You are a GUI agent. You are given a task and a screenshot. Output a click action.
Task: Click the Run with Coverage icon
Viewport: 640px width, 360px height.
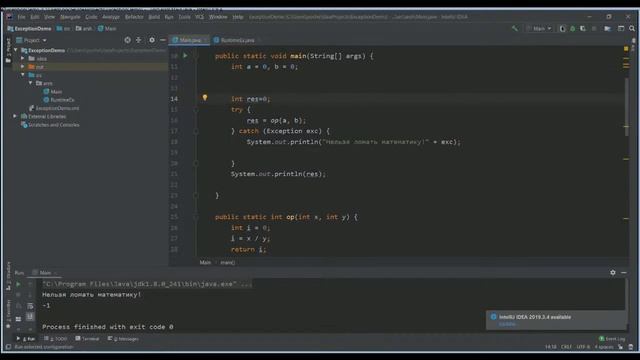(583, 29)
